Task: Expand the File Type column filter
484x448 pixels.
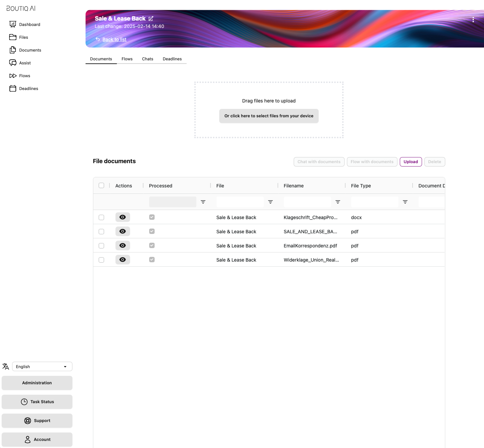Action: pyautogui.click(x=405, y=202)
